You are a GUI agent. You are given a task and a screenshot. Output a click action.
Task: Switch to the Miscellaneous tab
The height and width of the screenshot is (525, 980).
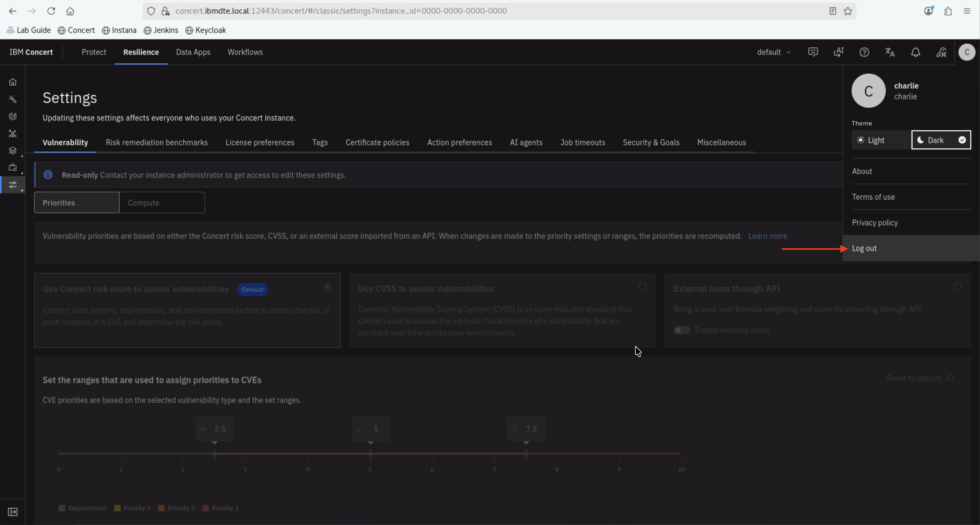[x=721, y=142]
